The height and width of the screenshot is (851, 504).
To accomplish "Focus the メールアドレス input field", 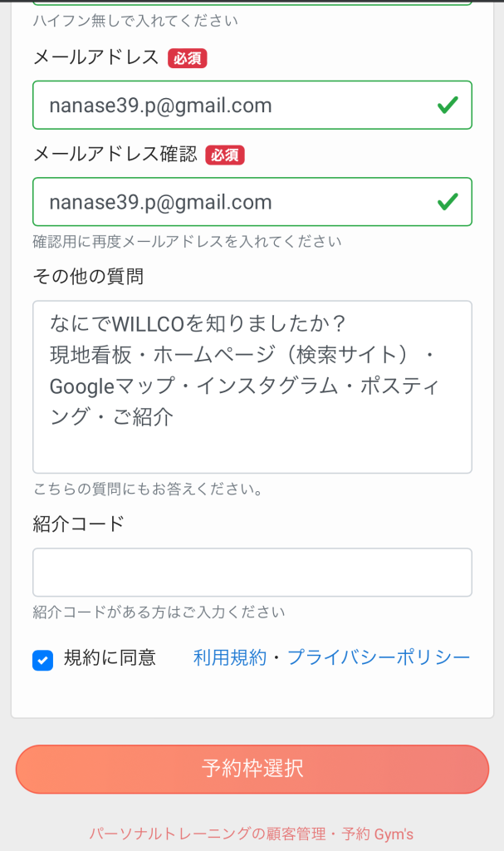I will pyautogui.click(x=232, y=106).
